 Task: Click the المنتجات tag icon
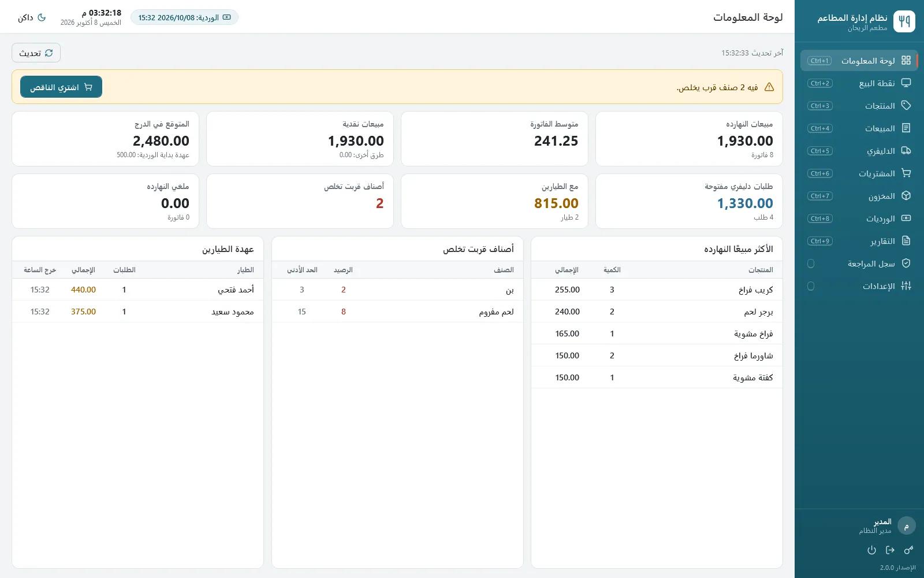pyautogui.click(x=906, y=106)
